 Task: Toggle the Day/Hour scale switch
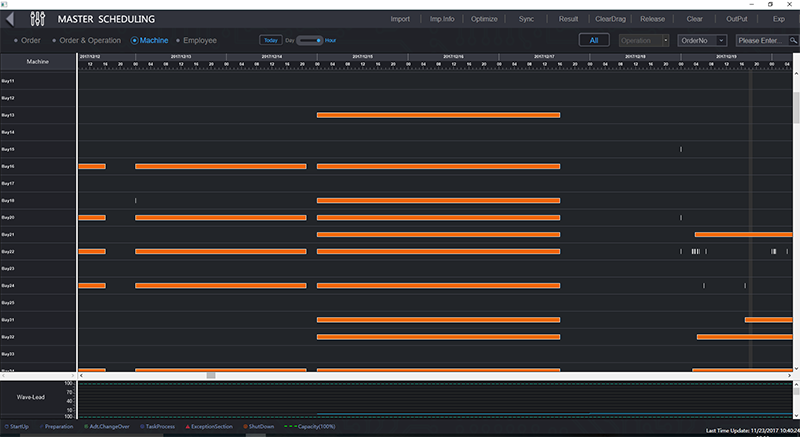(309, 40)
